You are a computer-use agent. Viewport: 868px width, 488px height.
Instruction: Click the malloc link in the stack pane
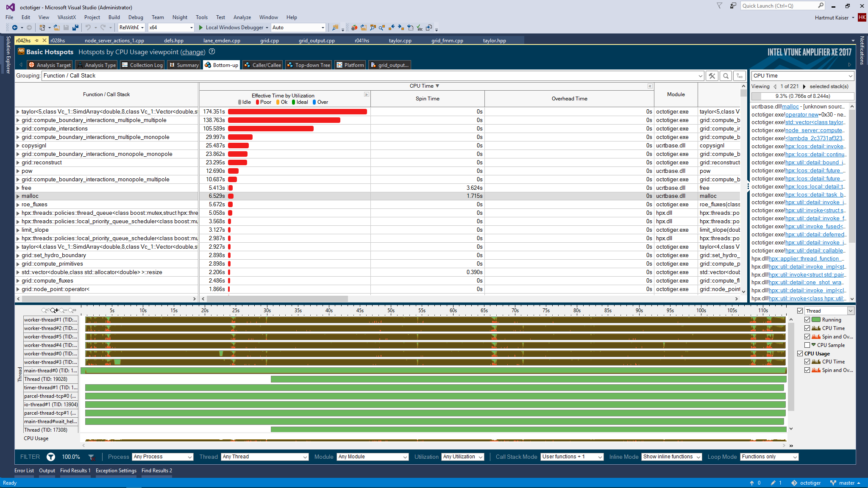pyautogui.click(x=790, y=106)
